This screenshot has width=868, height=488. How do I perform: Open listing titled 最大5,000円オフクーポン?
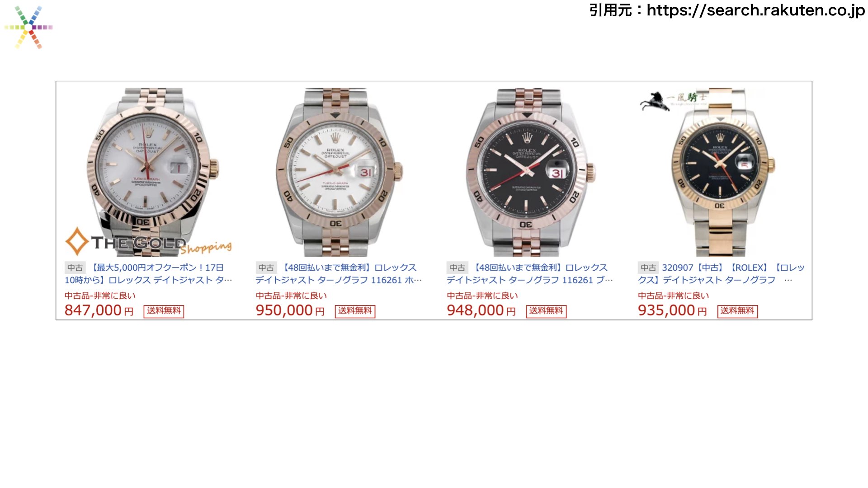pyautogui.click(x=148, y=274)
